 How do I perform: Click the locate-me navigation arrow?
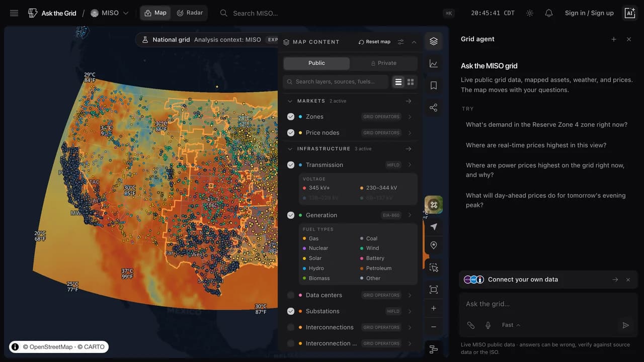(434, 227)
